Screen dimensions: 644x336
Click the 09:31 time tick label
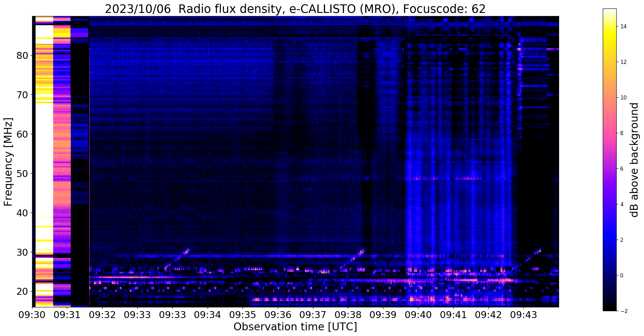click(x=67, y=315)
